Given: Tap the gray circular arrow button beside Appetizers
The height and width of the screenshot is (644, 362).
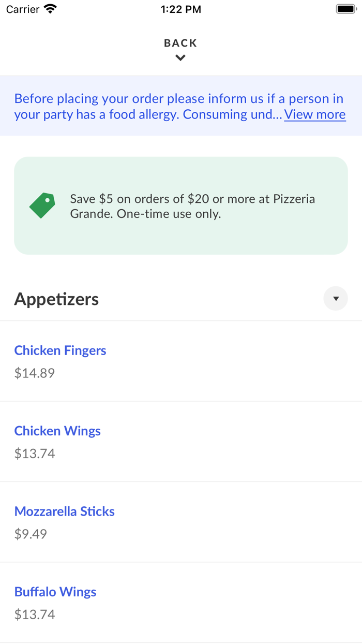Looking at the screenshot, I should coord(336,298).
